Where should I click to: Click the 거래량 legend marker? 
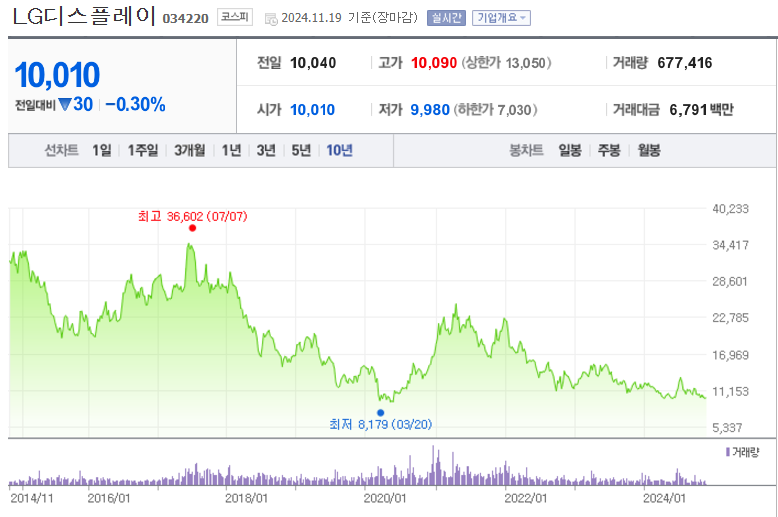tap(728, 452)
